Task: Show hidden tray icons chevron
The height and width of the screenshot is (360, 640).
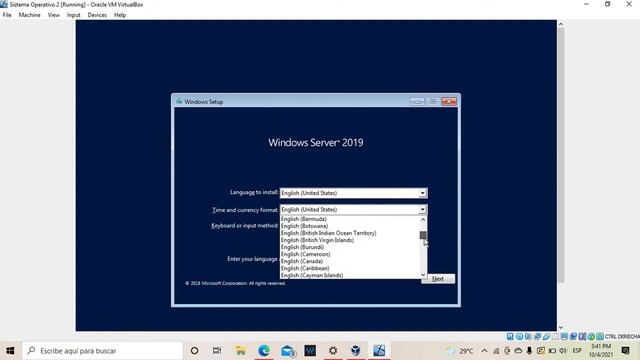Action: coord(484,351)
